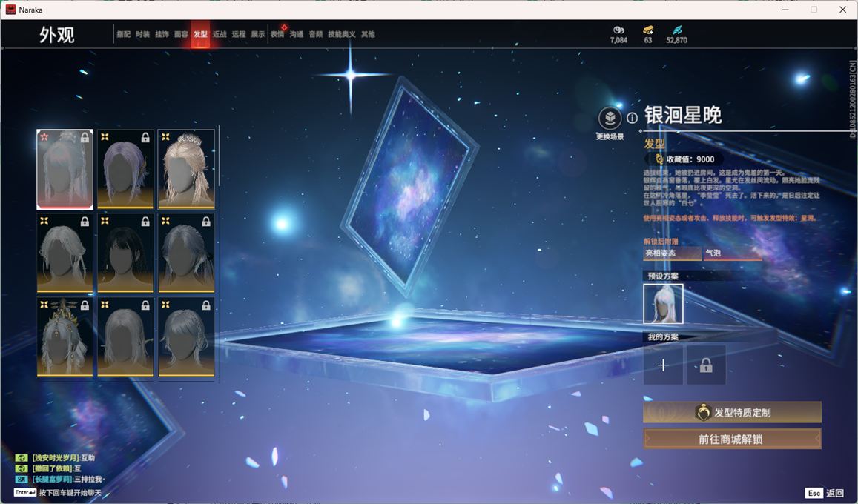Open the 表情 emote tab
Image resolution: width=858 pixels, height=504 pixels.
coord(277,34)
